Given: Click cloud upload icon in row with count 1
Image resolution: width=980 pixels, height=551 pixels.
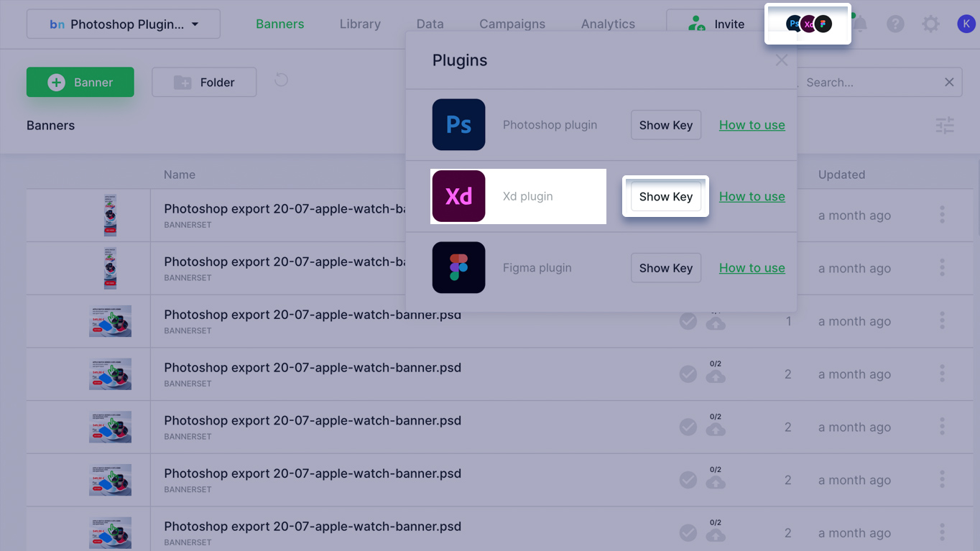Looking at the screenshot, I should [716, 323].
